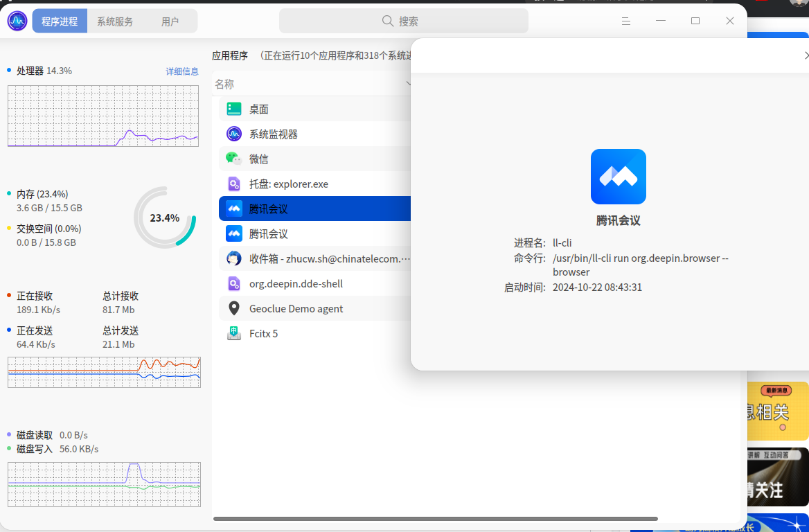Click the highlighted 腾讯会议 row icon
The image size is (809, 532).
click(233, 209)
